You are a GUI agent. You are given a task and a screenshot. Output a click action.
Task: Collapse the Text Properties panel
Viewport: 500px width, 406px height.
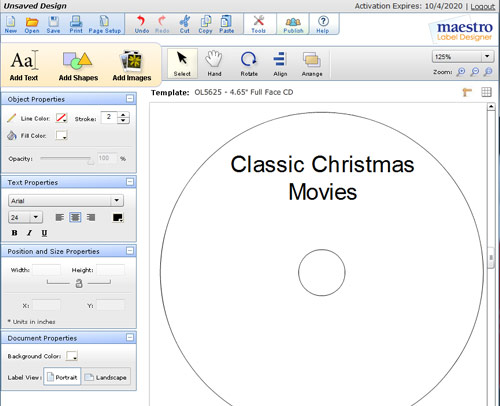click(x=130, y=182)
